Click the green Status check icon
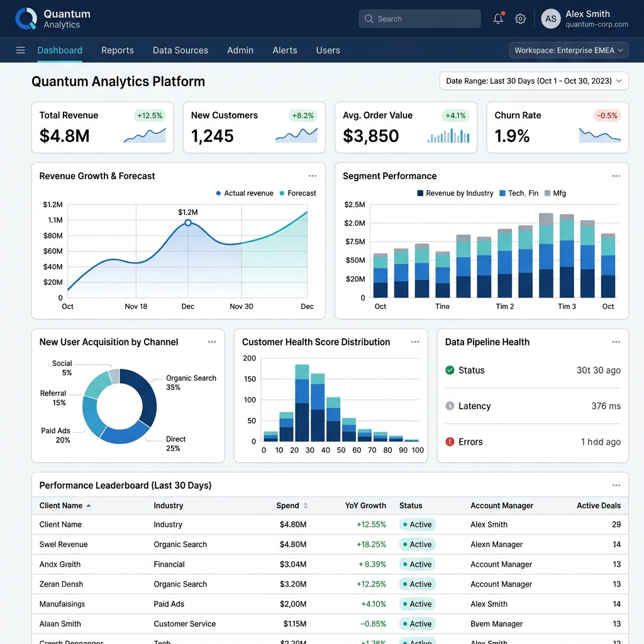The height and width of the screenshot is (644, 644). (450, 370)
